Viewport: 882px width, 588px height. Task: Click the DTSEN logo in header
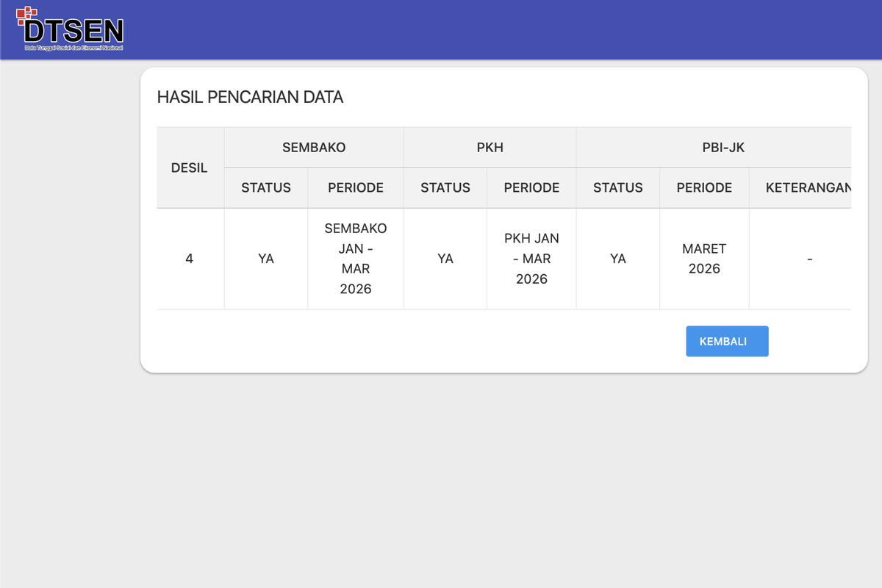(x=70, y=29)
